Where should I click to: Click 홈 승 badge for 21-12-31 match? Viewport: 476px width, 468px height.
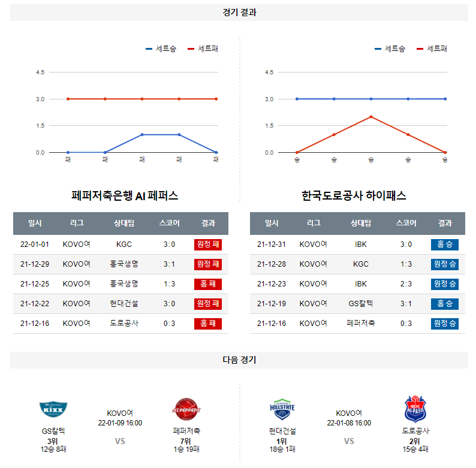click(445, 244)
